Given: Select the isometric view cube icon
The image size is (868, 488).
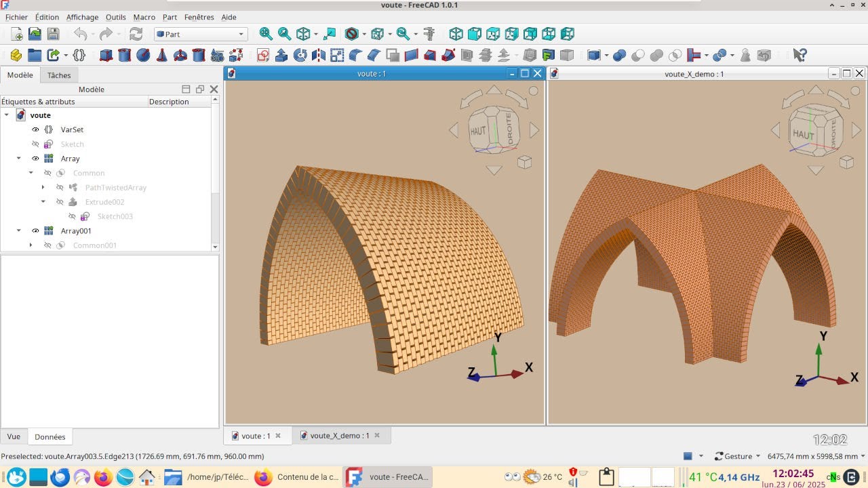Looking at the screenshot, I should click(x=456, y=34).
